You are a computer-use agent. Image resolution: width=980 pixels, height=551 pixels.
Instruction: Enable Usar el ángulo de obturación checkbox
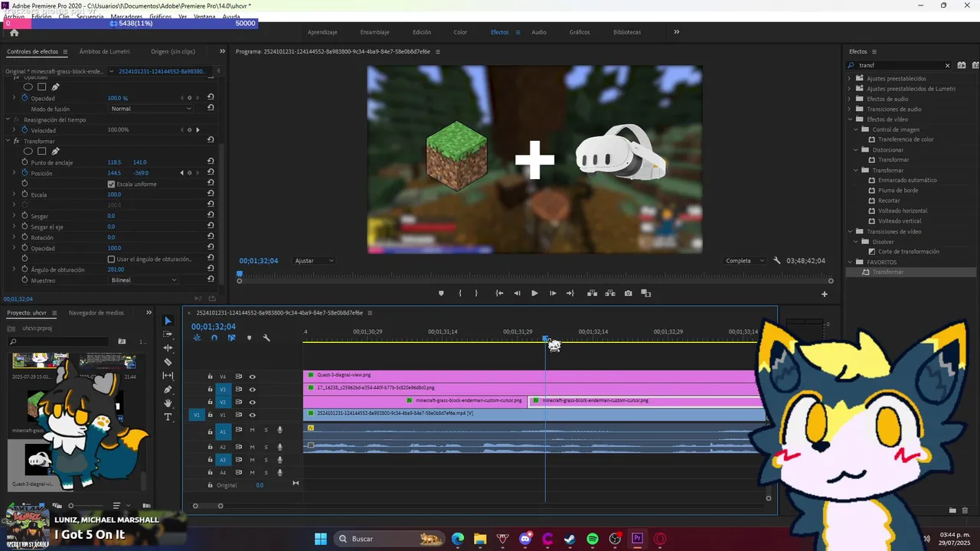(x=111, y=259)
